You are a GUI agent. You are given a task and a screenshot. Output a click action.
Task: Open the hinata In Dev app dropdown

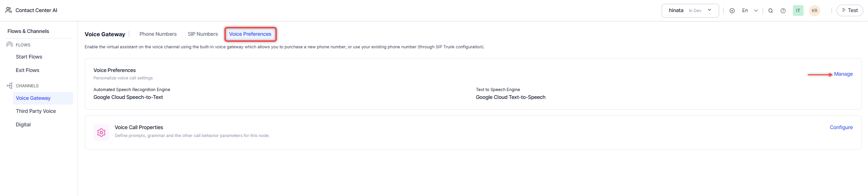click(x=690, y=11)
